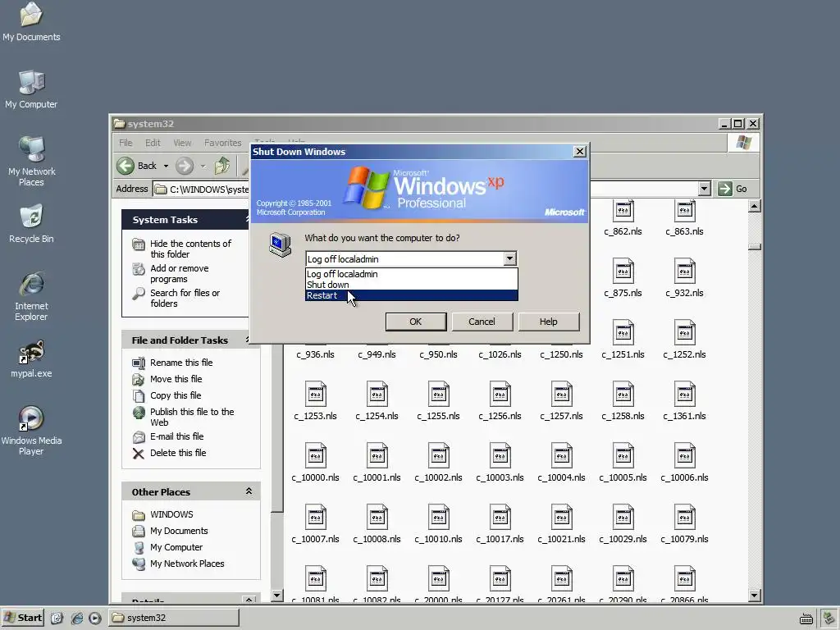840x630 pixels.
Task: Collapse the Other Places panel
Action: (249, 491)
